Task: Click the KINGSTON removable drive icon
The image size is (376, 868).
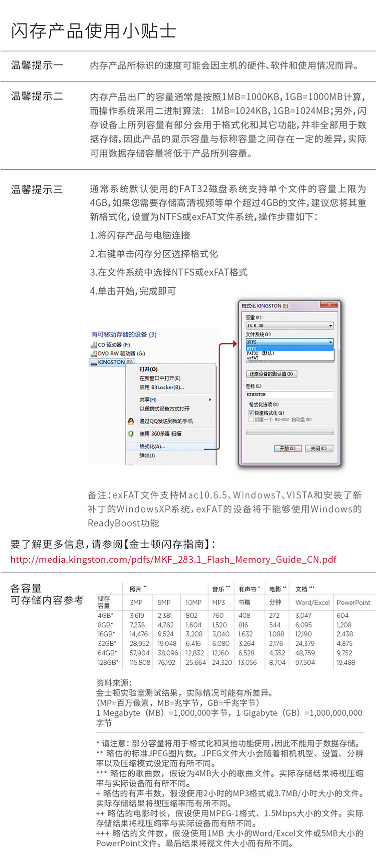Action: [x=94, y=362]
